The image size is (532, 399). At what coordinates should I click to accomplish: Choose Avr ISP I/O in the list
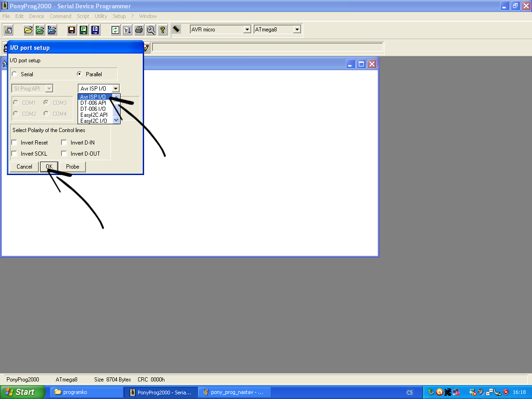click(x=96, y=97)
